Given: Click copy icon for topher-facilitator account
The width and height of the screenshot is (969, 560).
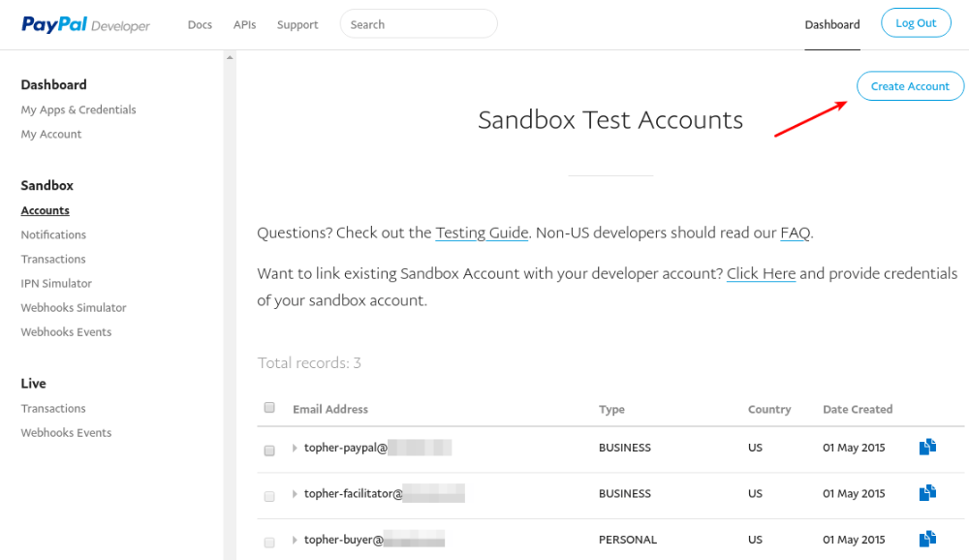Looking at the screenshot, I should pyautogui.click(x=927, y=493).
